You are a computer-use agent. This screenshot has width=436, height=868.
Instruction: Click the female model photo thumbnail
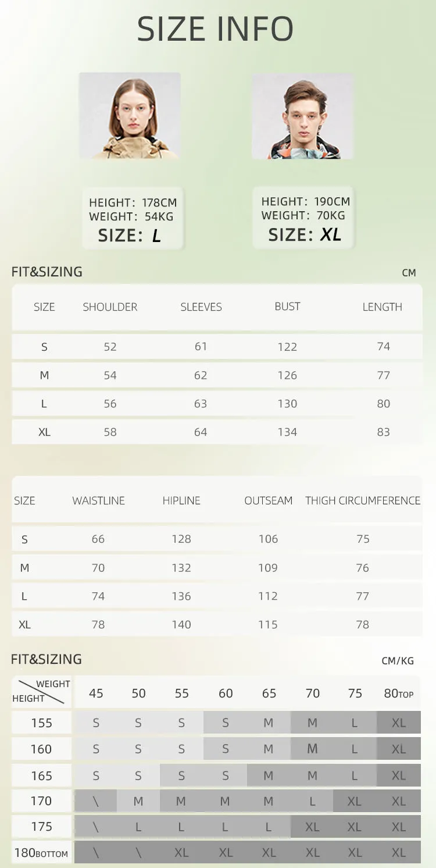coord(130,116)
